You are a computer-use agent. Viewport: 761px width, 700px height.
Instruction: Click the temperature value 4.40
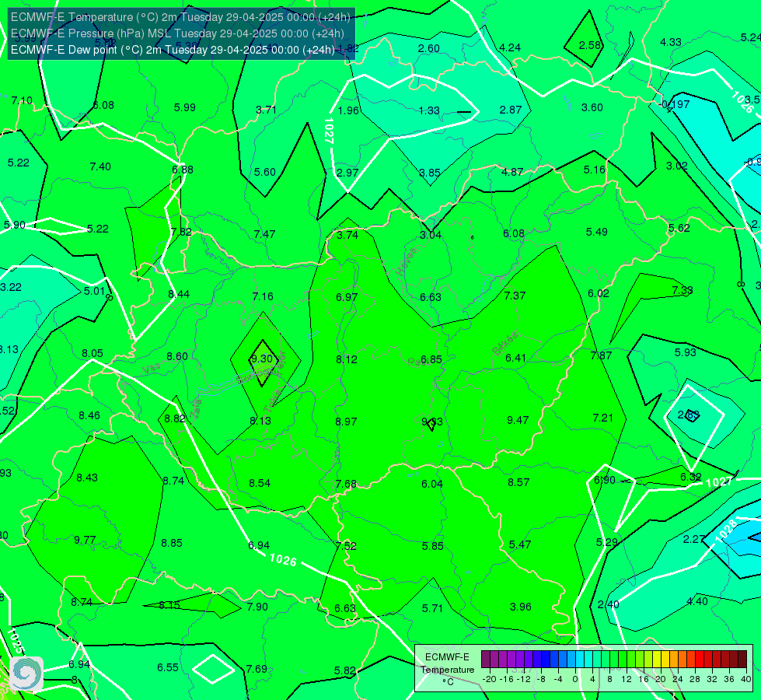697,601
